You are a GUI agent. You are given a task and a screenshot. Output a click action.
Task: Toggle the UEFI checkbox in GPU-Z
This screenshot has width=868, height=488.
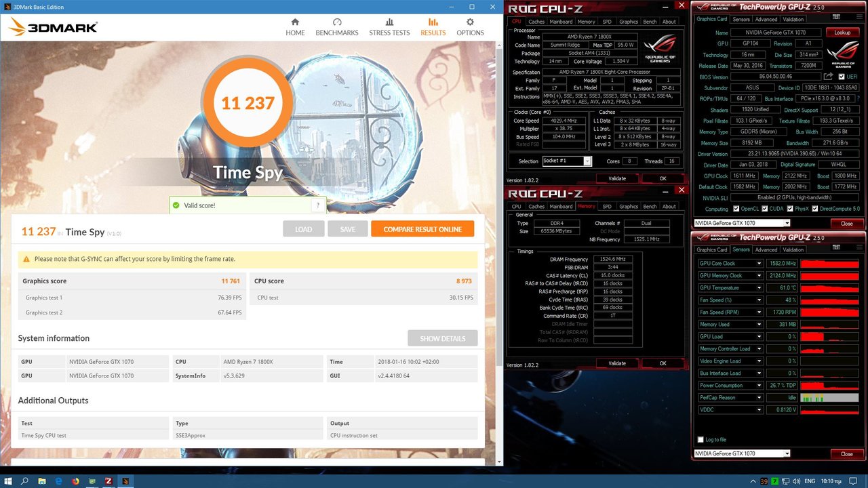point(842,77)
